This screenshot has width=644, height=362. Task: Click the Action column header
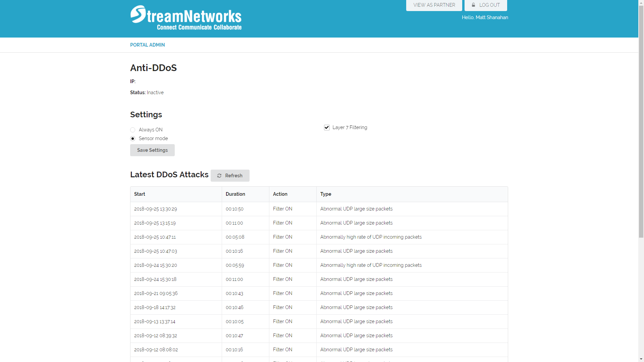click(x=280, y=194)
